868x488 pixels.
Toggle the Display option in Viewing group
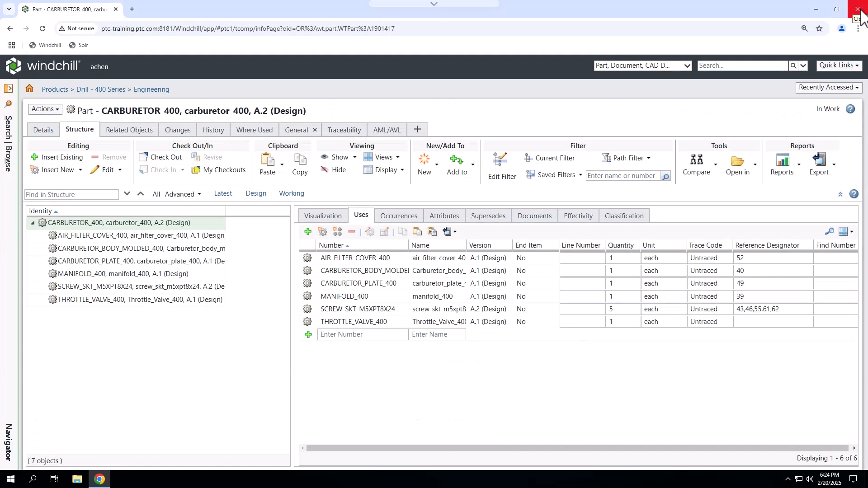tap(384, 170)
